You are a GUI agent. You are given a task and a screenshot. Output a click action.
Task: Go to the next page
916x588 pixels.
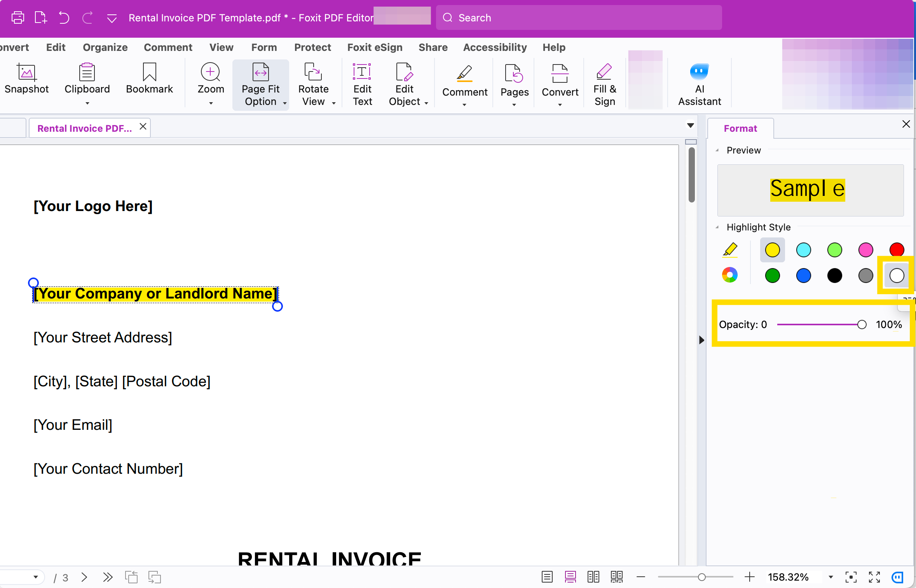(84, 578)
